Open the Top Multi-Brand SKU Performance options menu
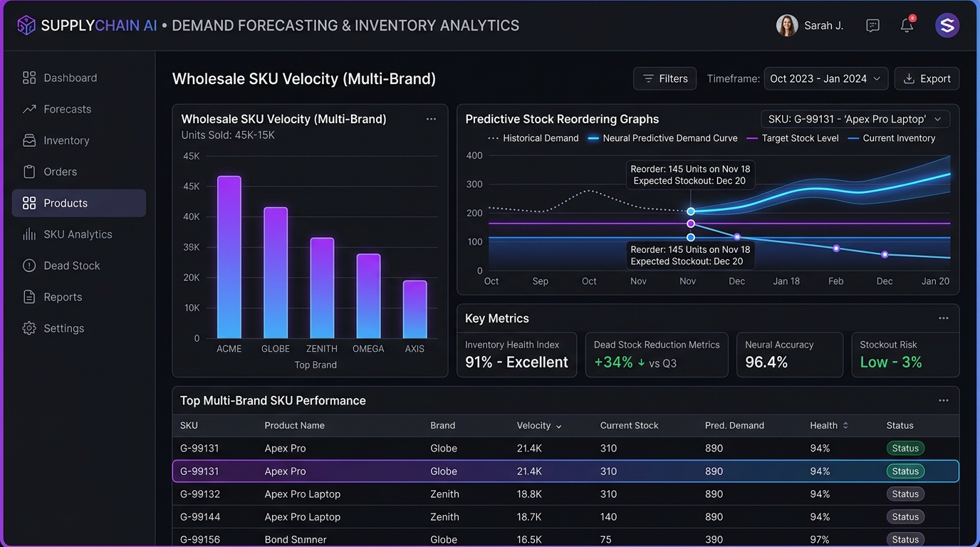Screen dimensions: 980x547 944,400
